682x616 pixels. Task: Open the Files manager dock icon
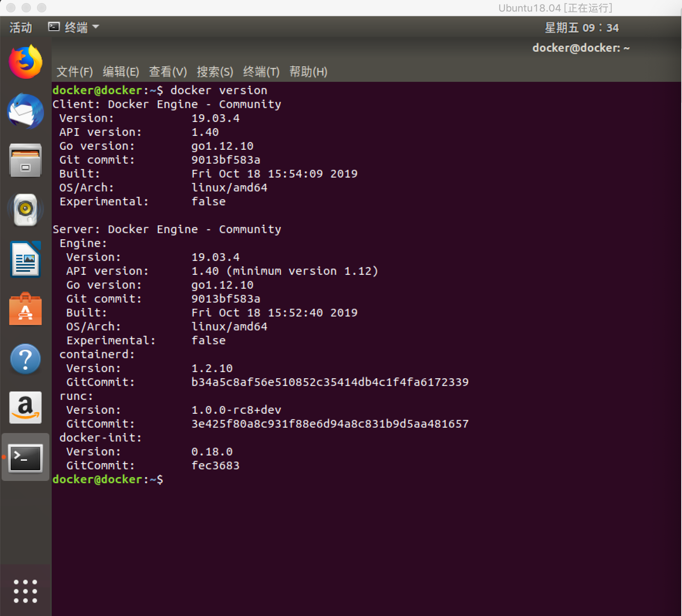pos(25,161)
